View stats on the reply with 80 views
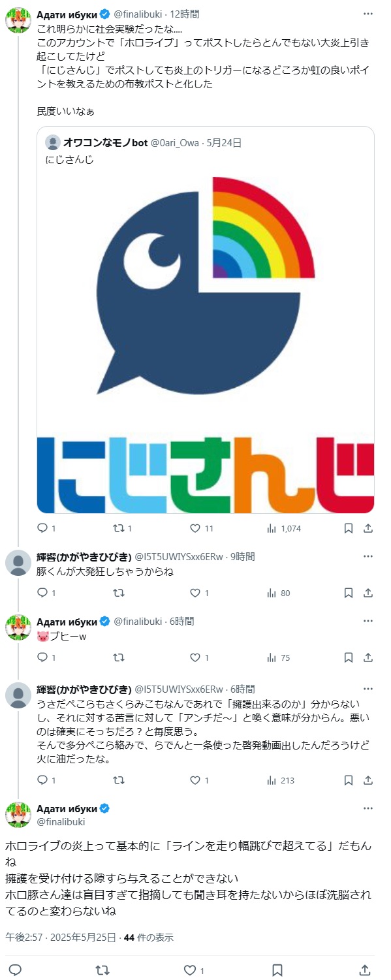 [279, 593]
